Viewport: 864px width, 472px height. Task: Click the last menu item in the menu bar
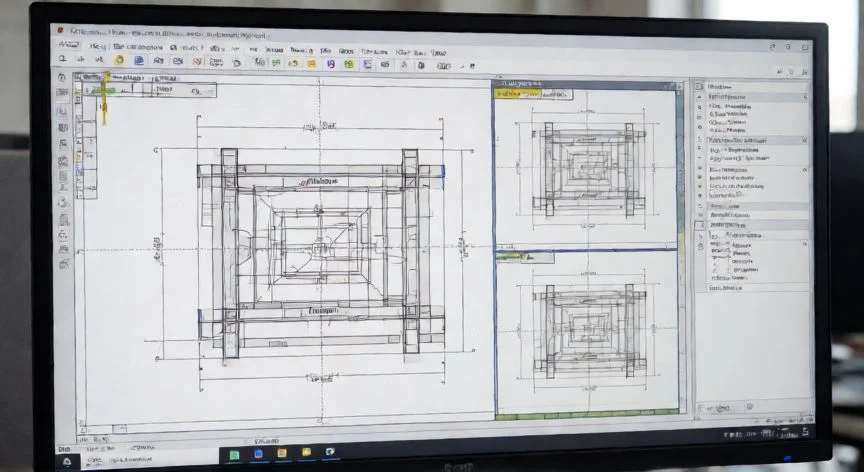(x=439, y=53)
